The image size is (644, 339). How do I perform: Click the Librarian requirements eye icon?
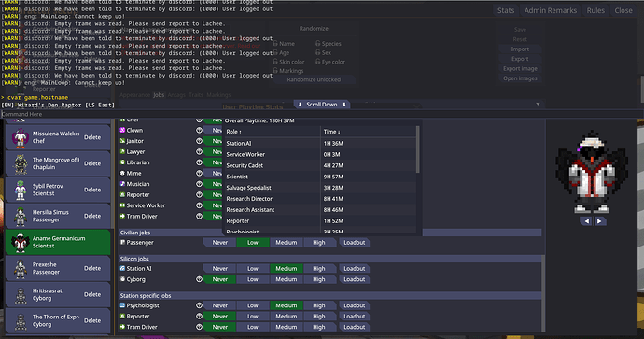coord(199,162)
